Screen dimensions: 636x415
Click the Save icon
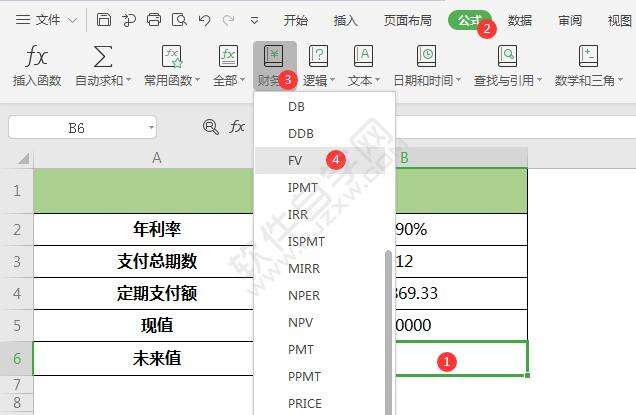tap(103, 19)
